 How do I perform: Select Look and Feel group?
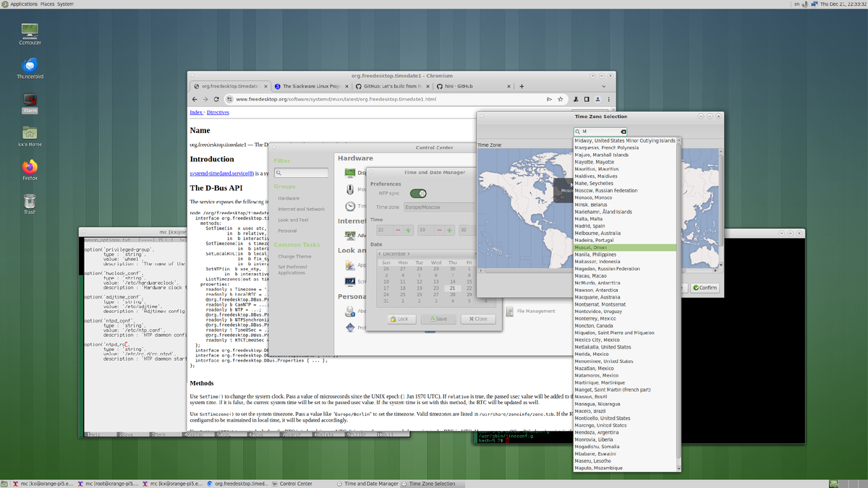coord(293,220)
